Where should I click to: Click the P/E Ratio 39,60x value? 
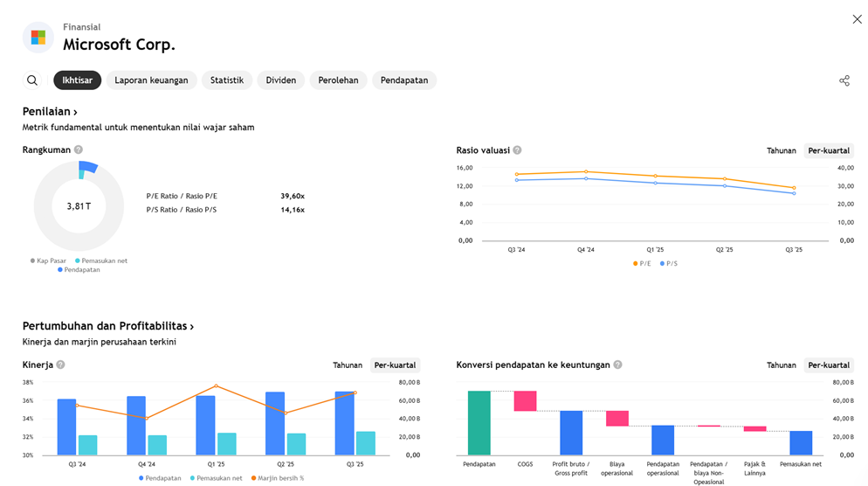[293, 196]
